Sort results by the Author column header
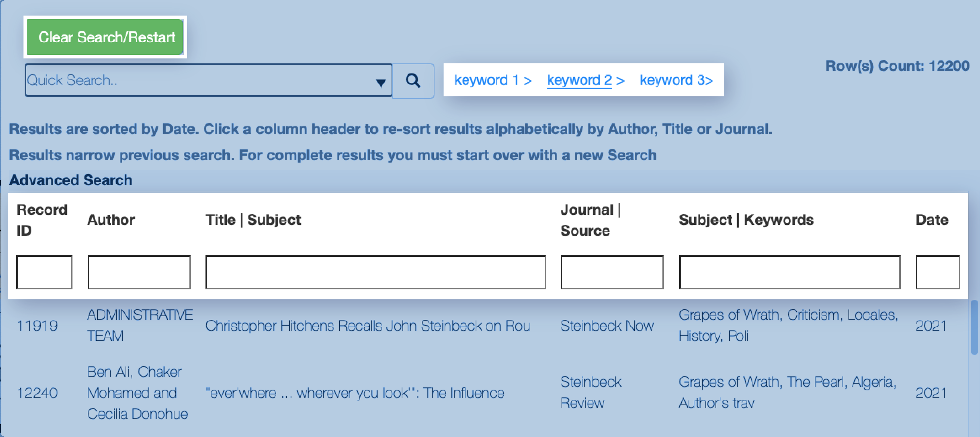 pyautogui.click(x=111, y=219)
